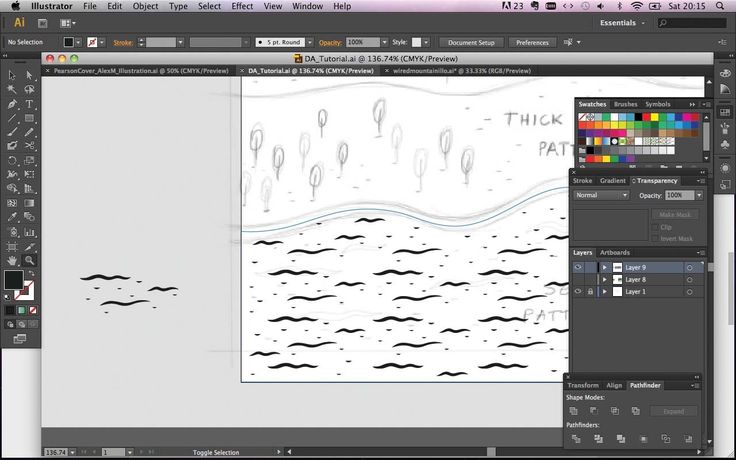736x460 pixels.
Task: Expand Layer 9 contents
Action: (x=605, y=267)
